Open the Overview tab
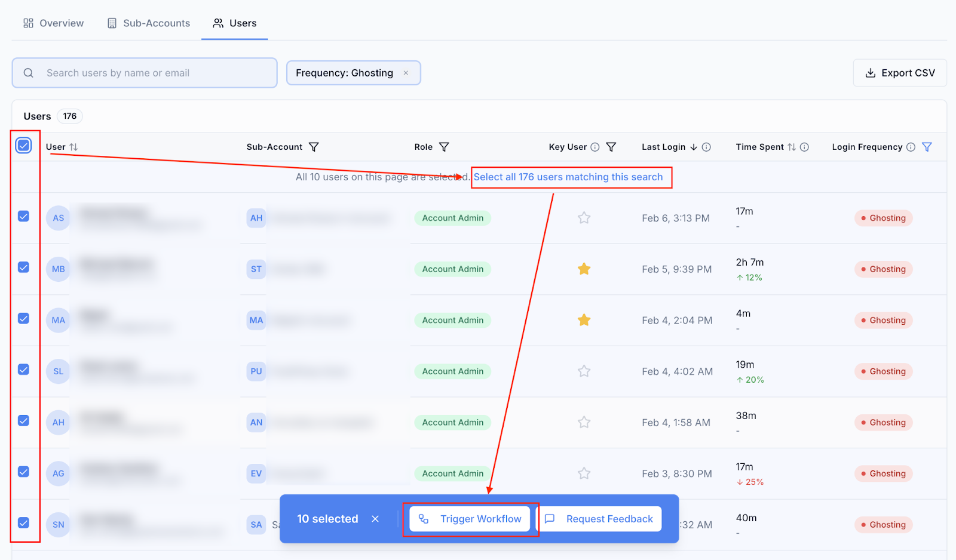This screenshot has height=560, width=956. [x=54, y=23]
